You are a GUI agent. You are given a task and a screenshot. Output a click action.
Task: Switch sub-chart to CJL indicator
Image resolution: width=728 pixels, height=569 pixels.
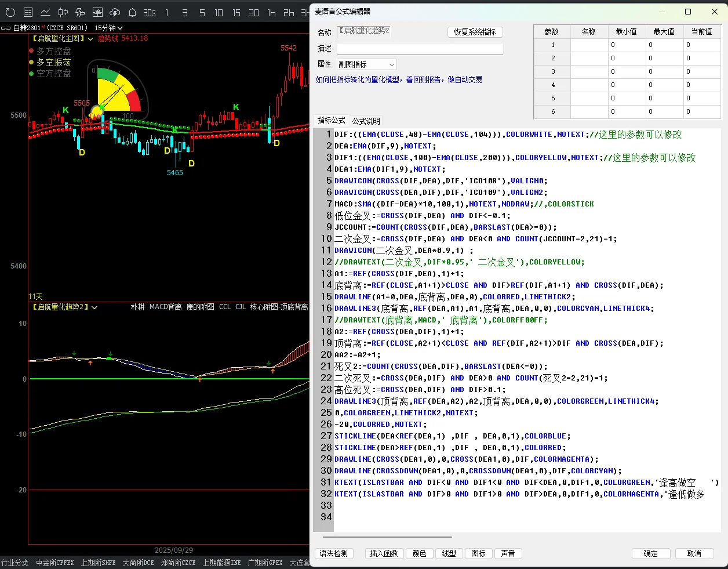click(241, 307)
